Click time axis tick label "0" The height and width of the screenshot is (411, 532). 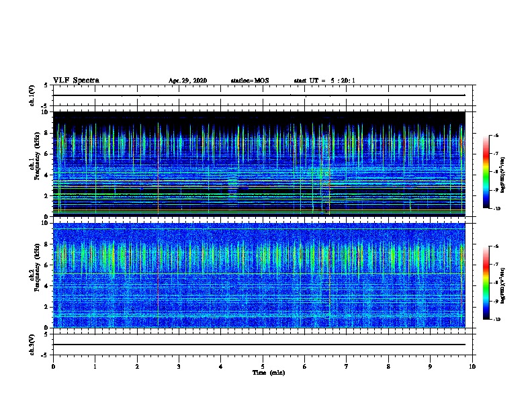click(53, 367)
